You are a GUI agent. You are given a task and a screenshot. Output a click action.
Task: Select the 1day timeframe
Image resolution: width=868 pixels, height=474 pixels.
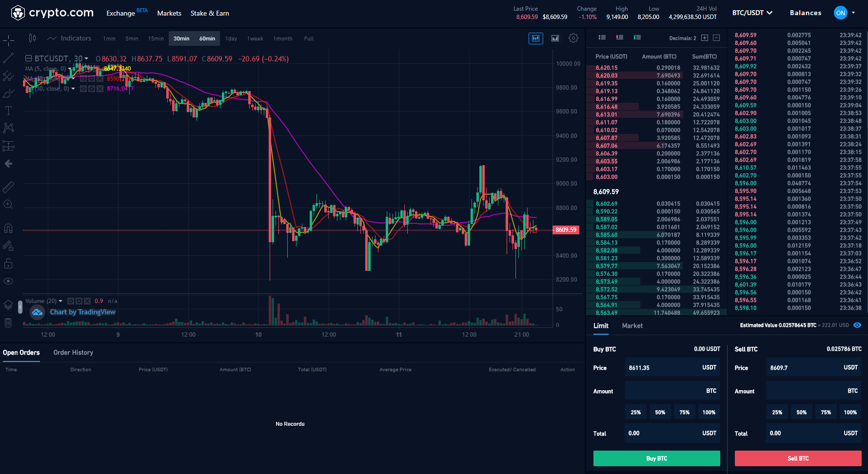click(x=231, y=38)
